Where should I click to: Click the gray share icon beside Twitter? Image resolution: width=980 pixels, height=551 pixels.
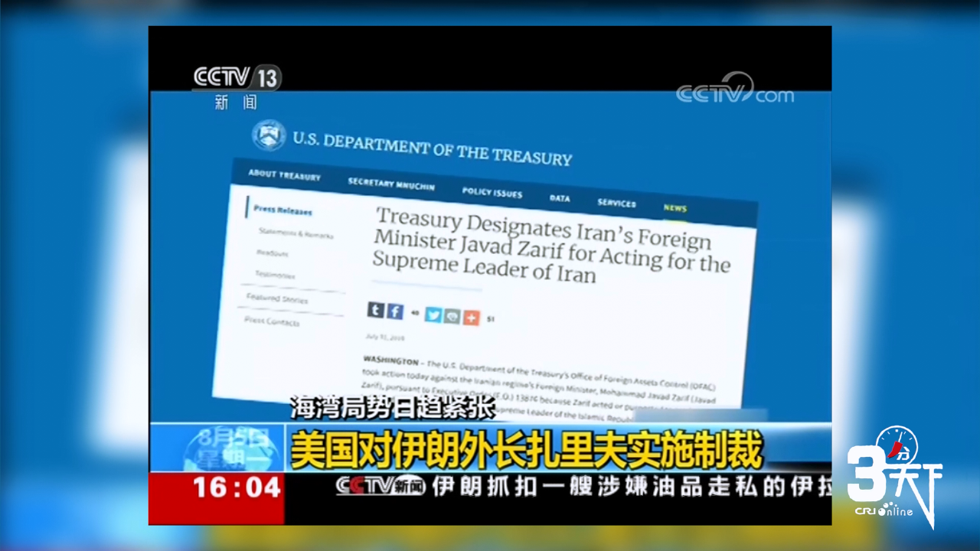(x=452, y=316)
